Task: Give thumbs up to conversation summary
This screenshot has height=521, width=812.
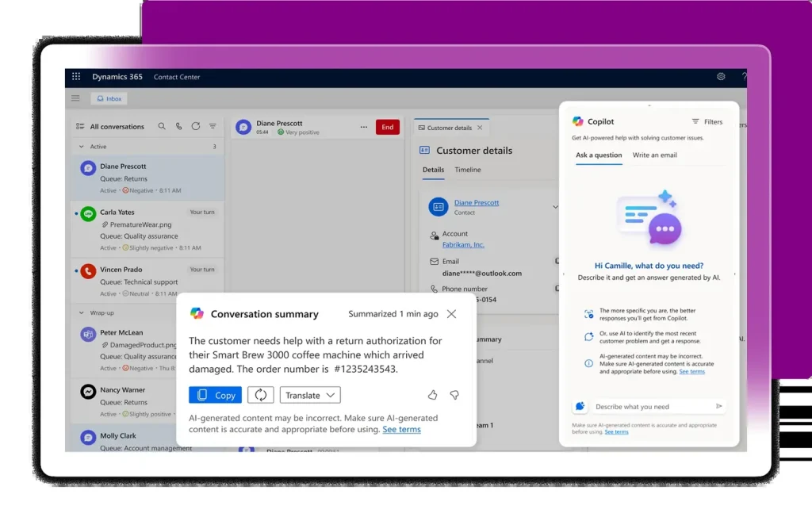Action: tap(432, 395)
